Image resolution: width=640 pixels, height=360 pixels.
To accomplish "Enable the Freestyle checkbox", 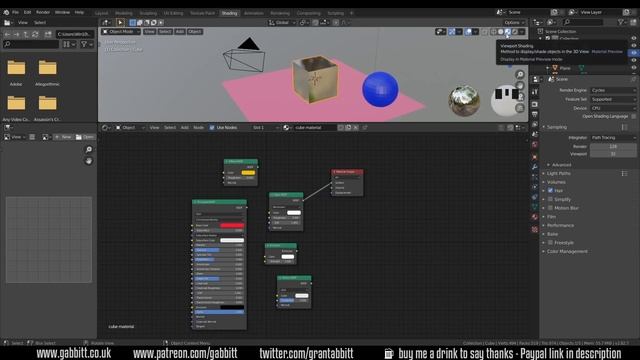I will [550, 242].
